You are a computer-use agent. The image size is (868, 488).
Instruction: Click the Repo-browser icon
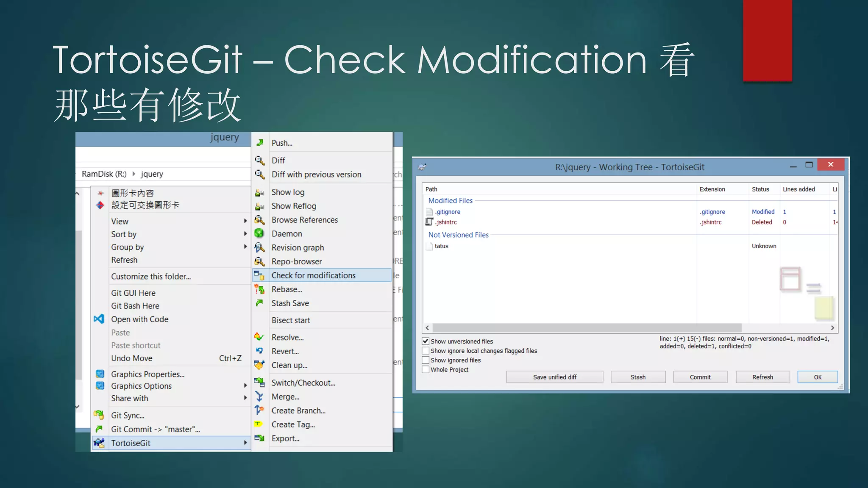coord(260,261)
